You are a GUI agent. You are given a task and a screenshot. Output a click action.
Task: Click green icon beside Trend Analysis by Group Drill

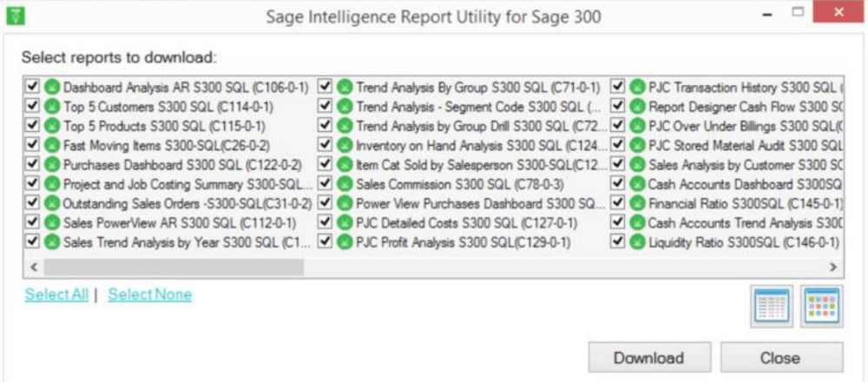click(x=345, y=126)
